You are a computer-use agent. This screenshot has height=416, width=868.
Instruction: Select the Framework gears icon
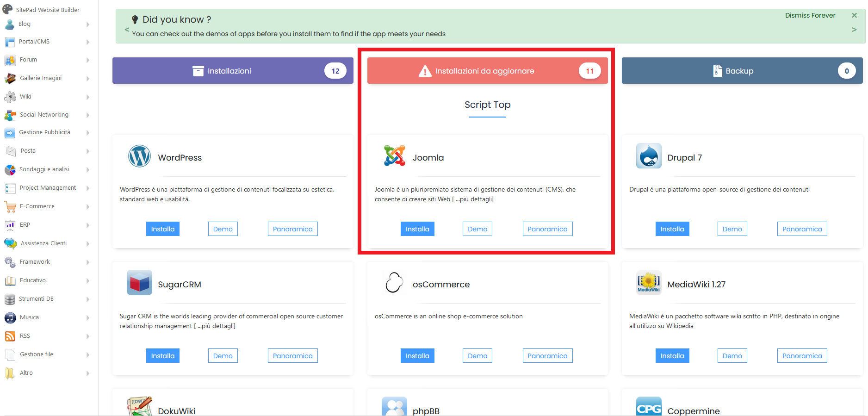(x=10, y=262)
